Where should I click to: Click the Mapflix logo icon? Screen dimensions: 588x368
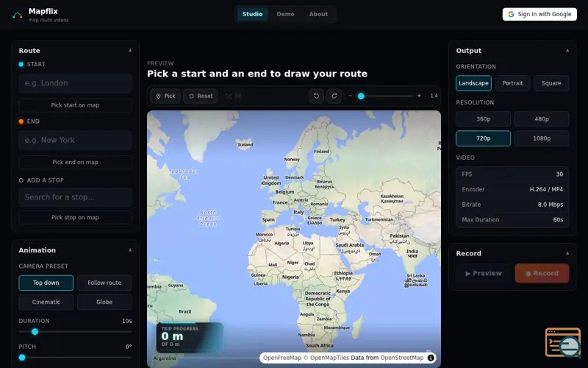tap(17, 15)
